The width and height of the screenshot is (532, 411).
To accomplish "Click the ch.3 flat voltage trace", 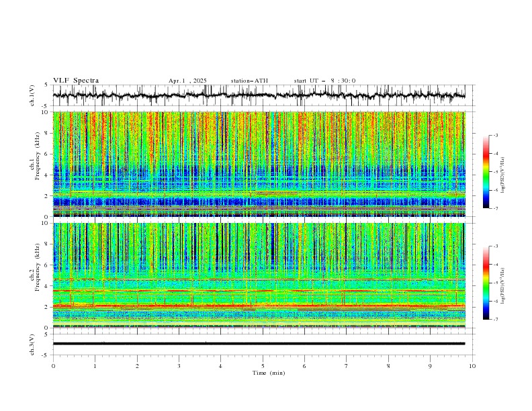I will click(259, 344).
